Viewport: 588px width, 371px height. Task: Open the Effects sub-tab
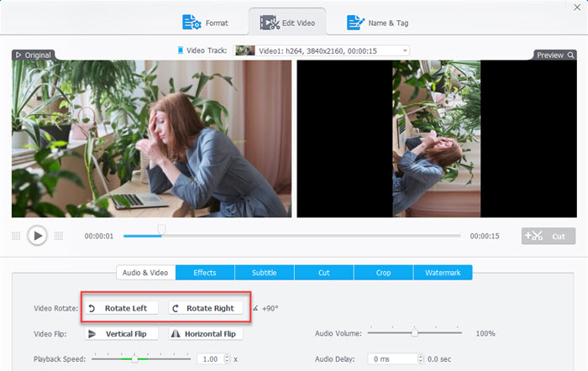(x=205, y=272)
